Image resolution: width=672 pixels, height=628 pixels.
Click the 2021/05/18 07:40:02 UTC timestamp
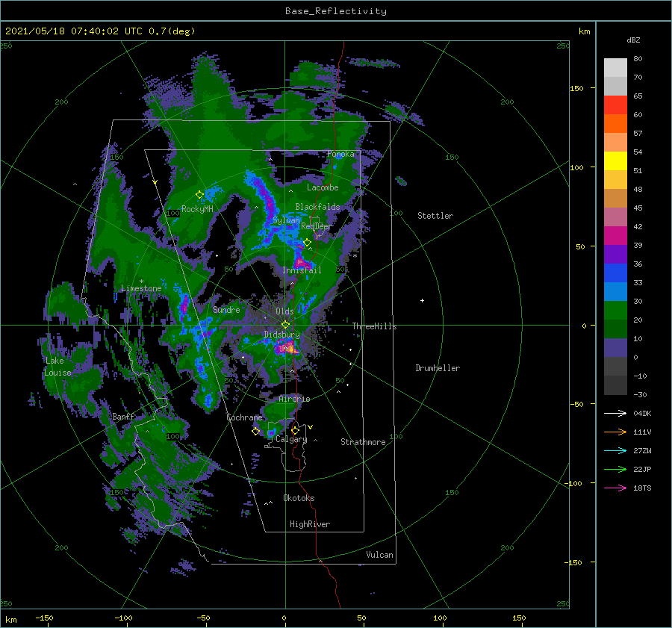[x=74, y=31]
